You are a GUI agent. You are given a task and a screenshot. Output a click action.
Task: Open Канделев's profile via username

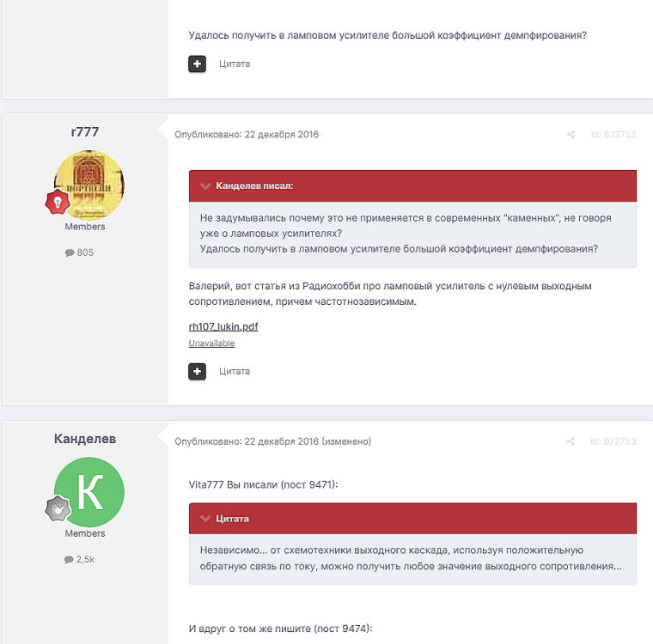coord(85,438)
